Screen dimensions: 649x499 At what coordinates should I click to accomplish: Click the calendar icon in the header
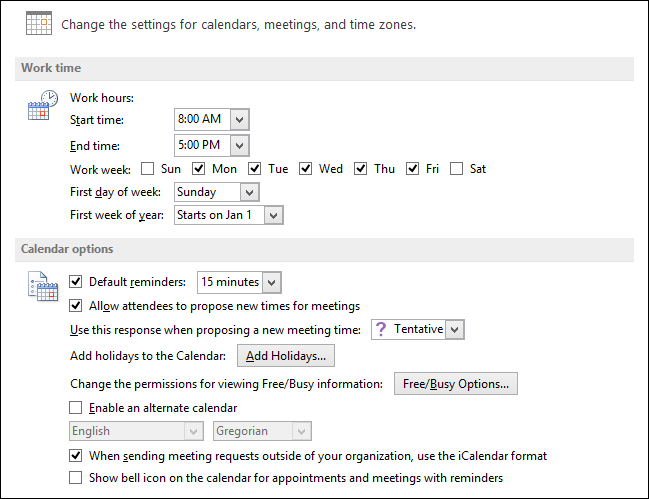tap(39, 23)
